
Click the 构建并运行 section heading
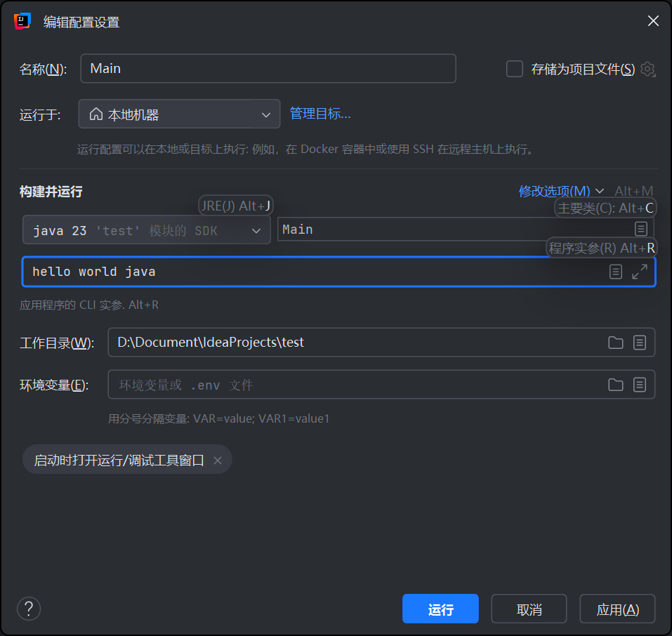tap(51, 192)
